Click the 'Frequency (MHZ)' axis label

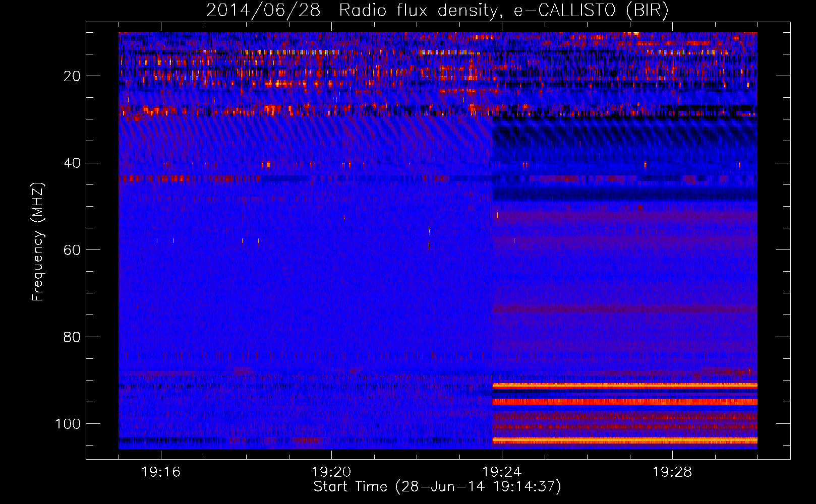[38, 242]
